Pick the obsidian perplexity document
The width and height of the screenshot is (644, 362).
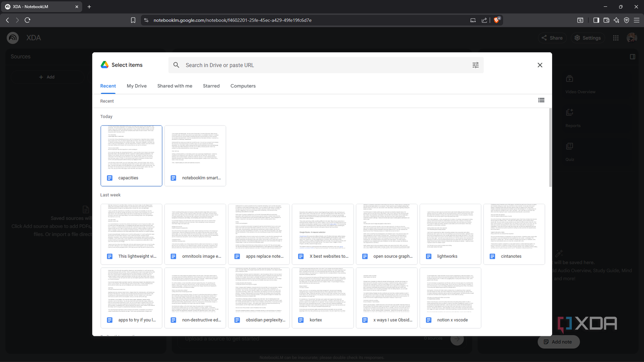pos(259,298)
